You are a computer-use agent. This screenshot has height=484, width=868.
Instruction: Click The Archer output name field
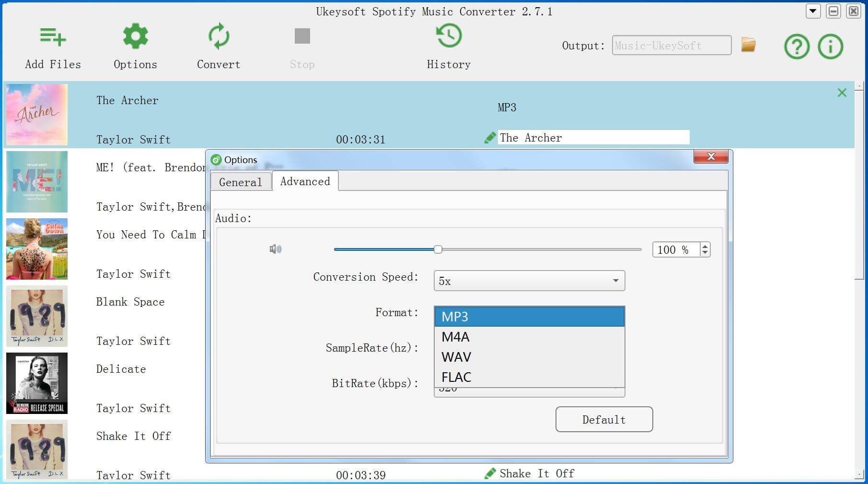coord(593,138)
